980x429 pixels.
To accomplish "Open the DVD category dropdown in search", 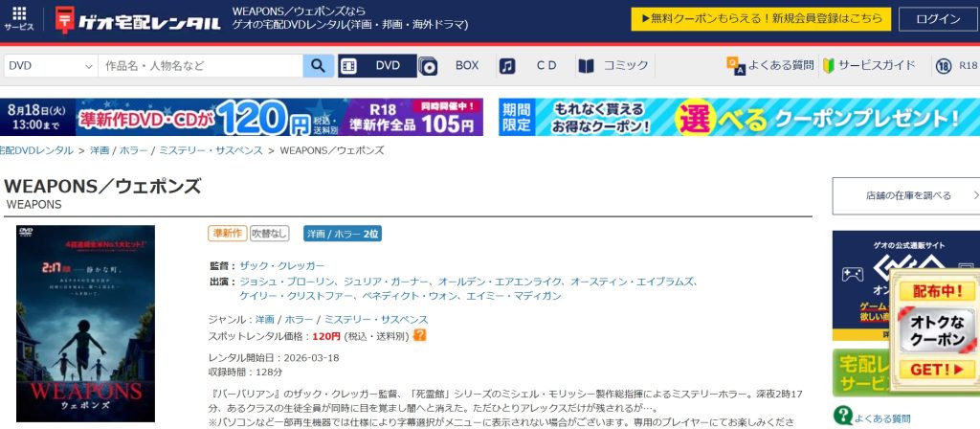I will point(51,66).
